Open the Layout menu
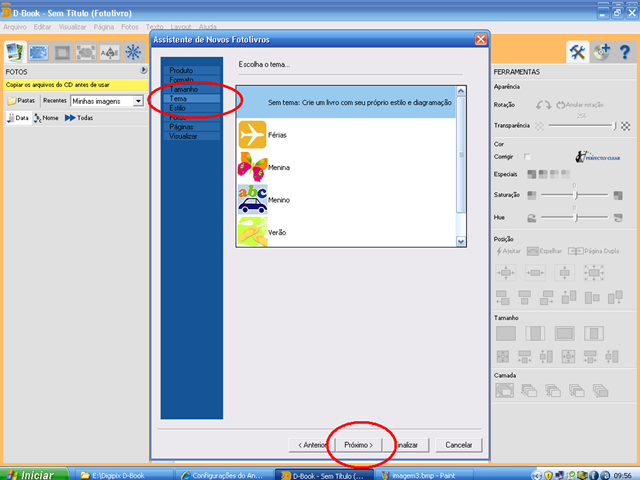Image resolution: width=640 pixels, height=480 pixels. coord(181,27)
